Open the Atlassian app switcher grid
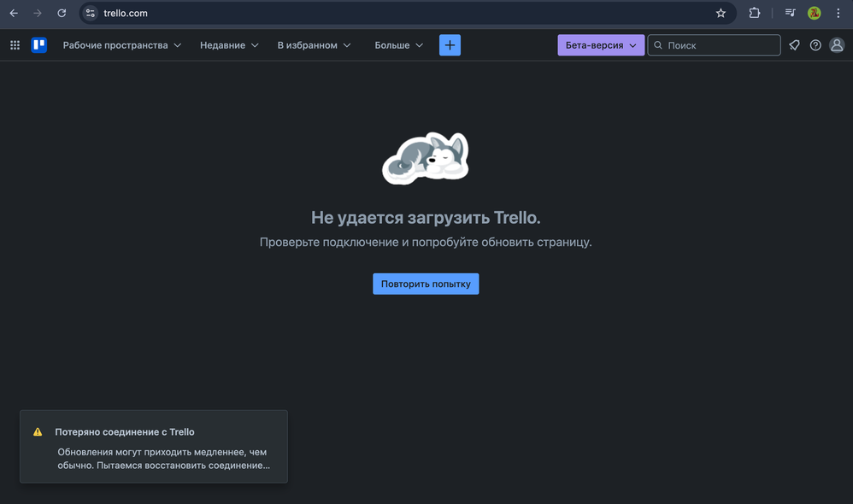This screenshot has width=853, height=504. pyautogui.click(x=15, y=45)
